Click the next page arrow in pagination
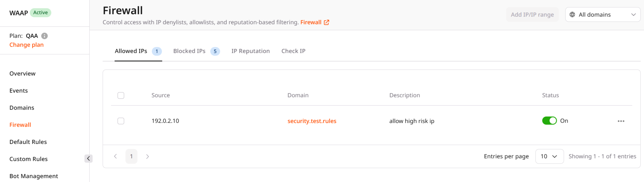 (148, 156)
